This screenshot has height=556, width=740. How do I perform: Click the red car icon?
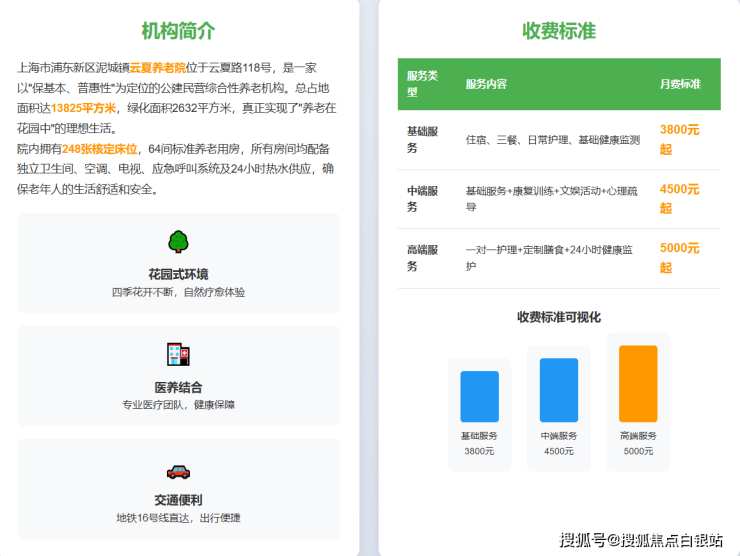[178, 471]
